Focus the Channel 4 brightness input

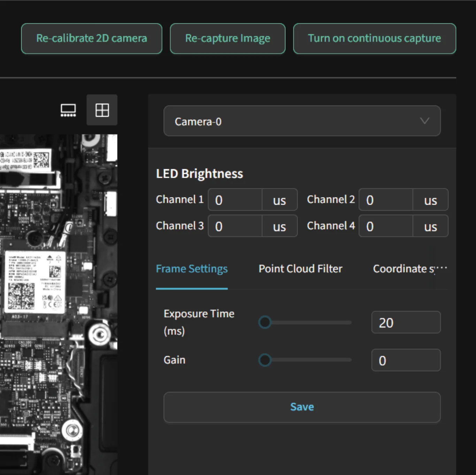pos(386,226)
